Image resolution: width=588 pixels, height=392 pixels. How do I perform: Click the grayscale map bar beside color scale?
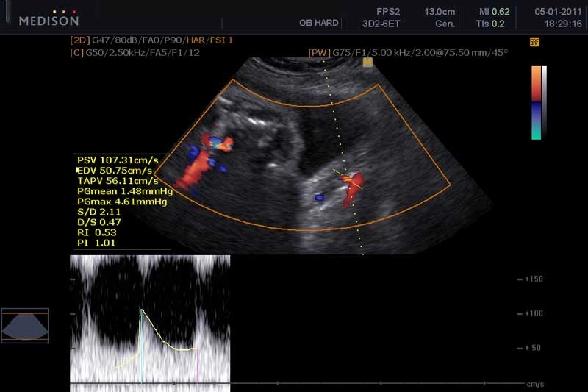(544, 102)
